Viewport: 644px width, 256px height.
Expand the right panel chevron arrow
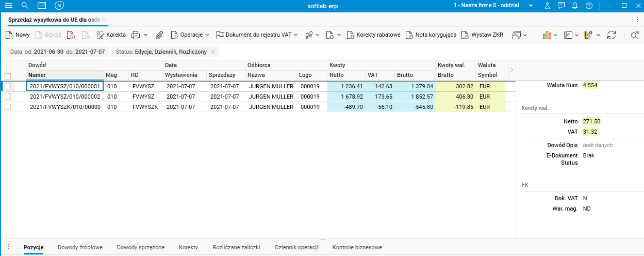click(511, 70)
